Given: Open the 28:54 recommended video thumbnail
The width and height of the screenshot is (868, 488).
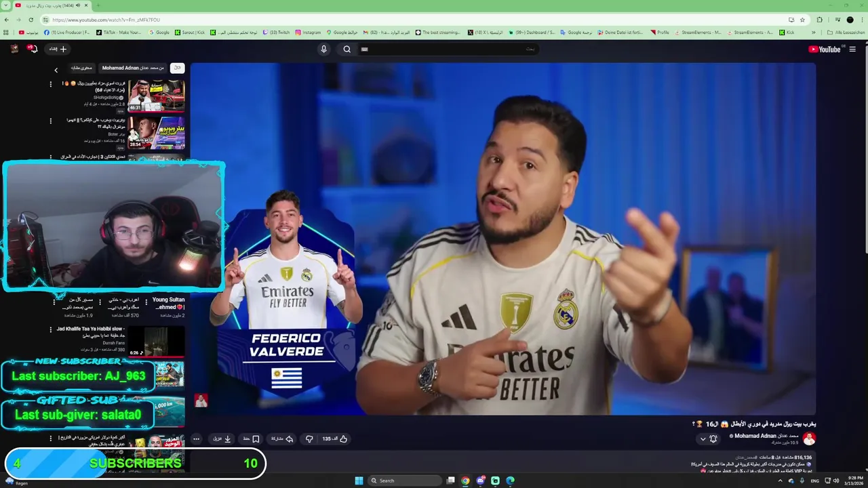Looking at the screenshot, I should tap(157, 133).
